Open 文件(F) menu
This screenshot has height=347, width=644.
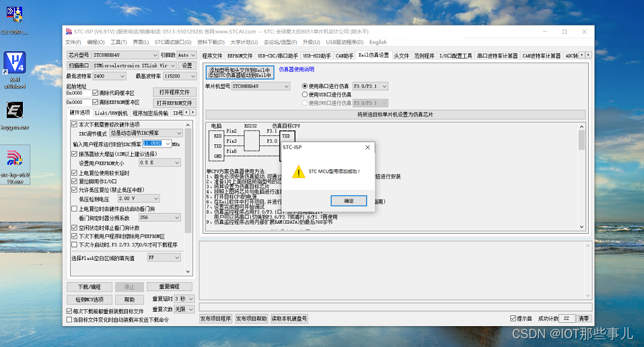click(73, 42)
